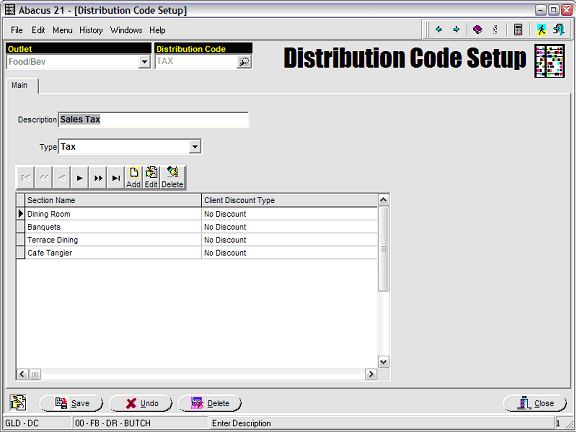Go to next record arrow
Viewport: 576px width, 432px height.
coord(80,178)
